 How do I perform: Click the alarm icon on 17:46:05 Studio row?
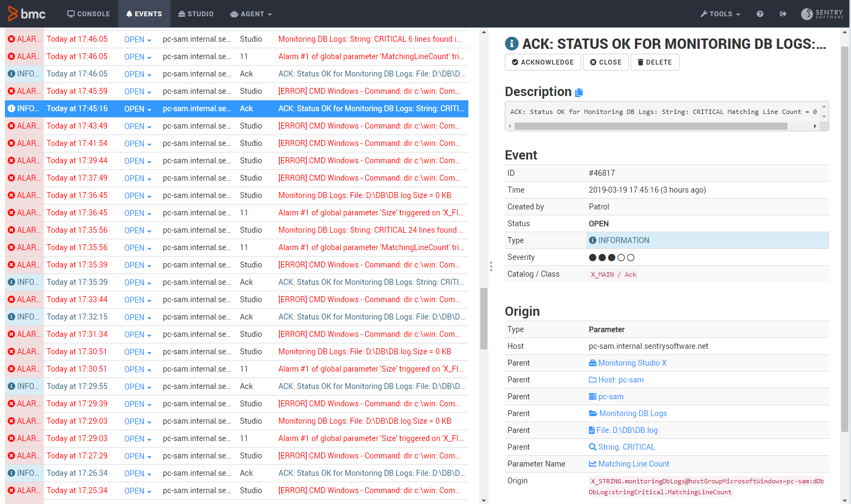(11, 39)
